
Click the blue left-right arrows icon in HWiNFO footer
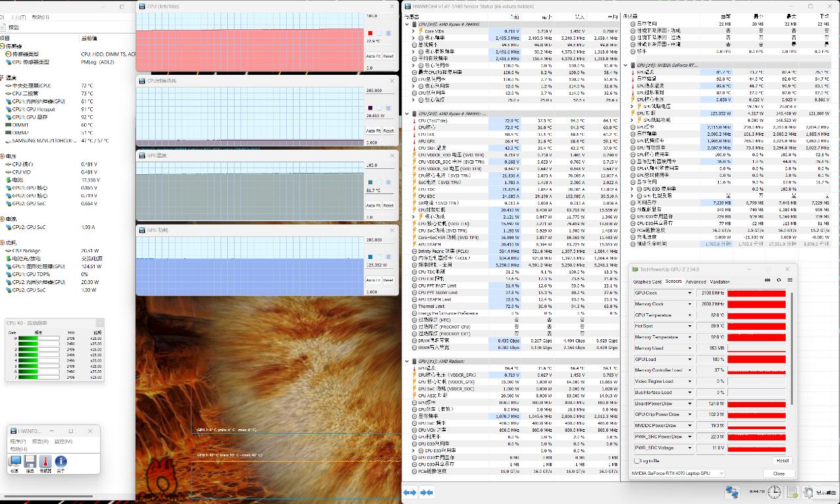coord(410,492)
